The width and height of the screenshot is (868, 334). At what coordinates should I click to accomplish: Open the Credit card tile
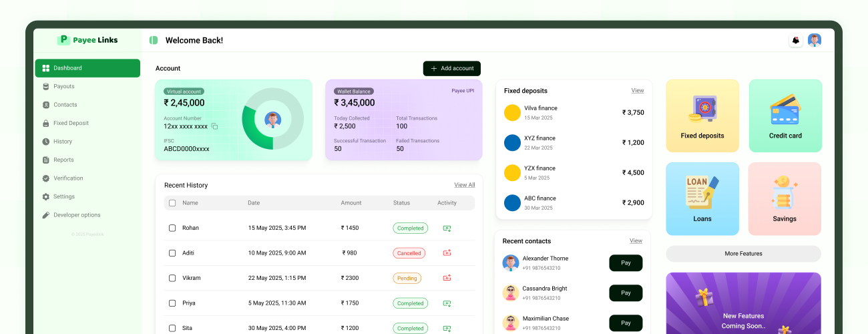[x=785, y=116]
